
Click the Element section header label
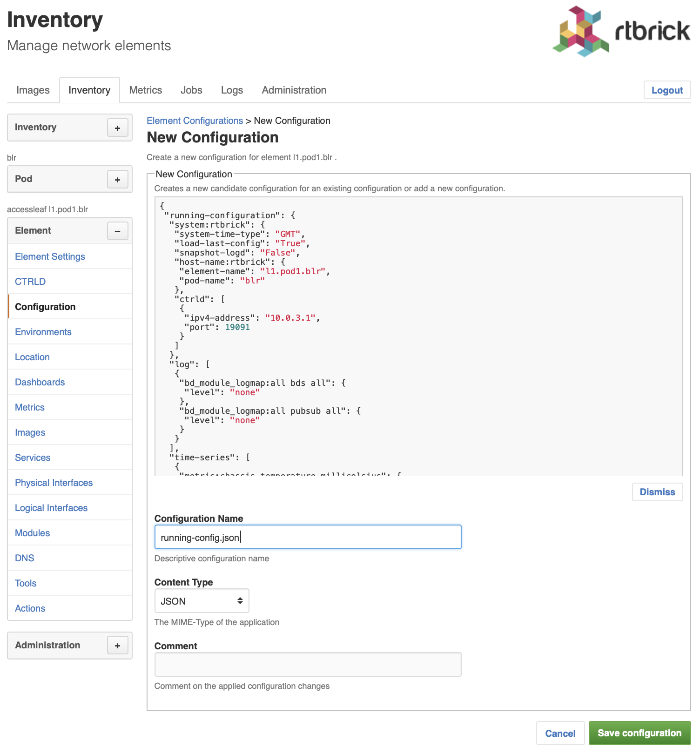tap(33, 230)
